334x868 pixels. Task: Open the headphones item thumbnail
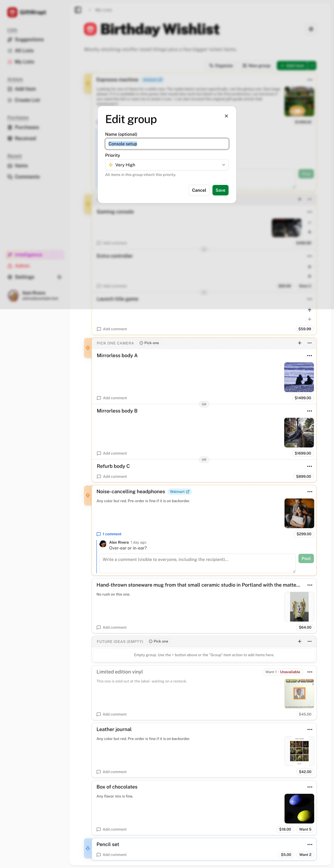299,513
